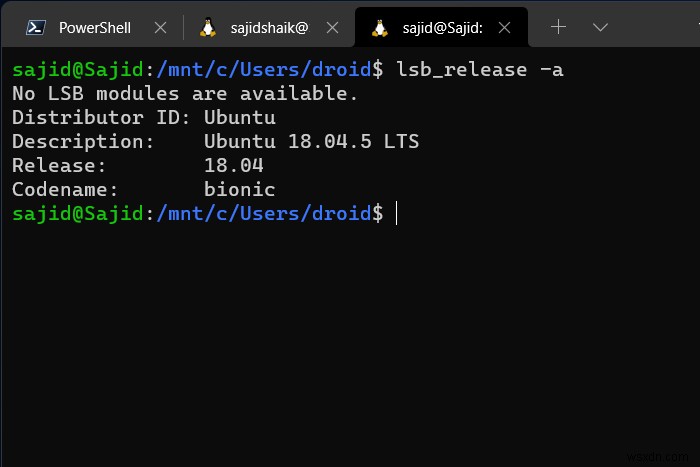Click the Tux icon on the active sajid@Sajid: tab
The image size is (700, 467).
click(x=380, y=28)
